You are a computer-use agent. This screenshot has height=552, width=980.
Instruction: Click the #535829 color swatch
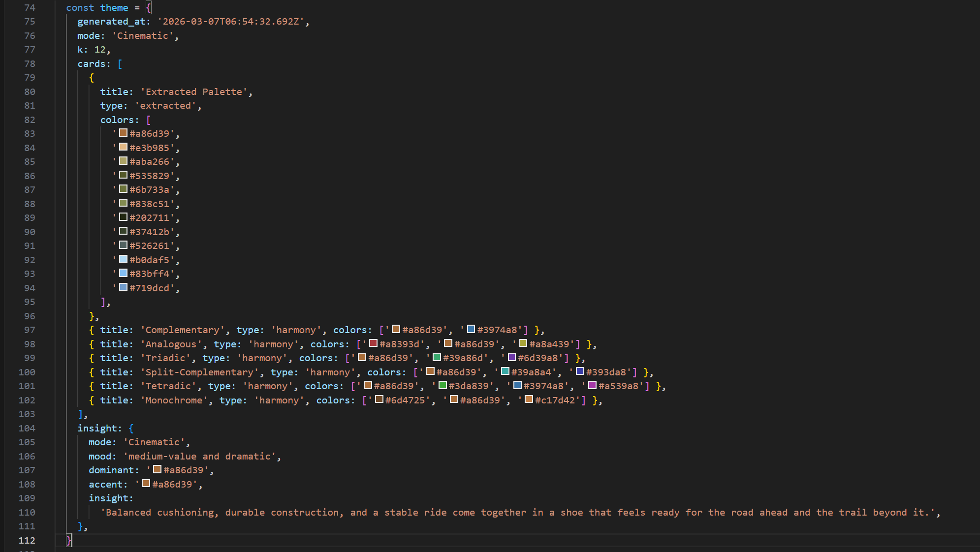(124, 175)
